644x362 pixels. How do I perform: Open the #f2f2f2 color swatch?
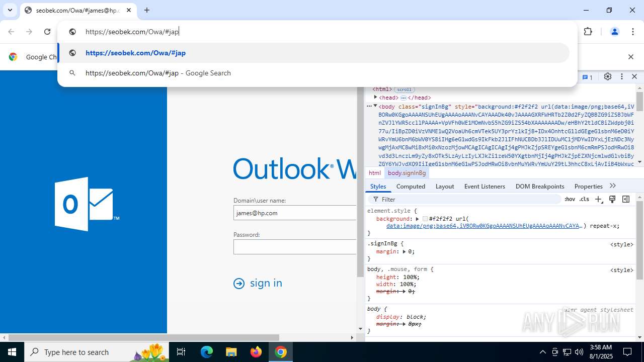425,219
